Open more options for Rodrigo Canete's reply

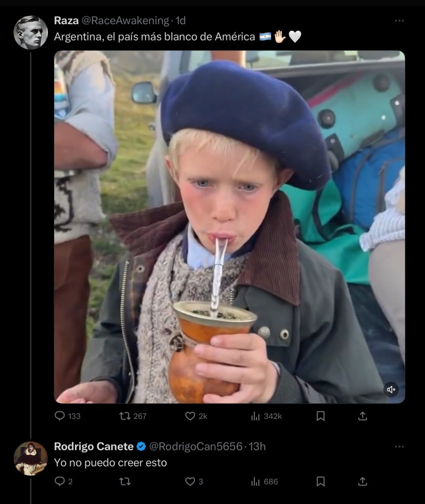point(399,447)
